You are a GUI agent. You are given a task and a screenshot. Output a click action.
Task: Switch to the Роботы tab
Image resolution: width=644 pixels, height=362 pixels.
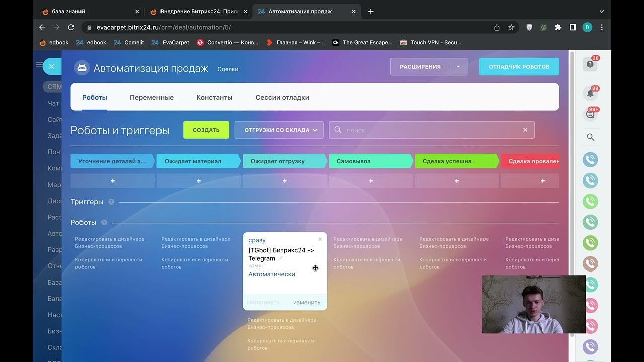pos(95,97)
